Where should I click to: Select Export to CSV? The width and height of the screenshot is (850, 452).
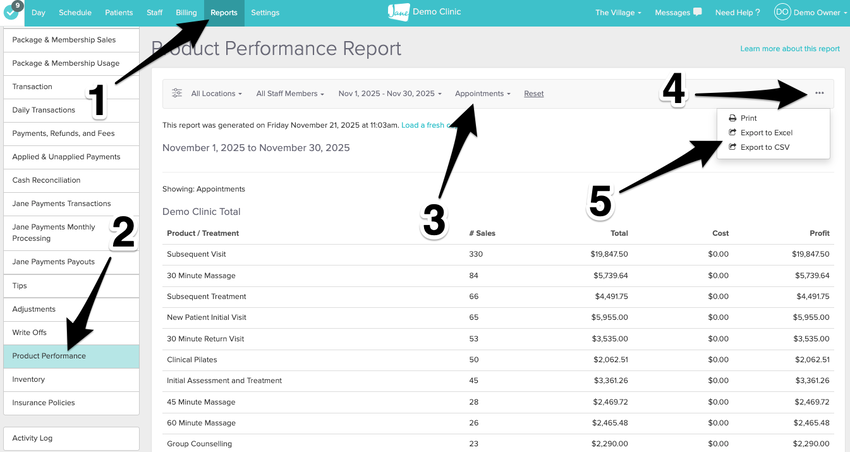764,147
